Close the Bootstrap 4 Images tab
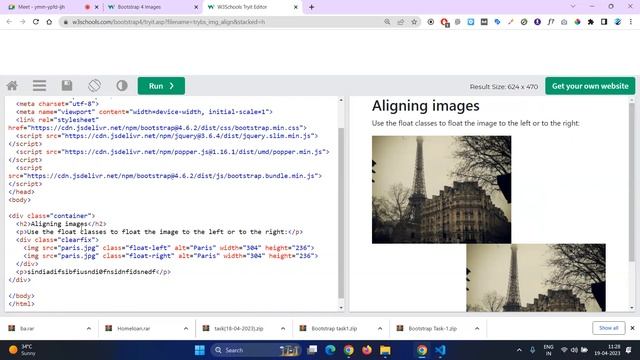Image resolution: width=640 pixels, height=360 pixels. 196,7
